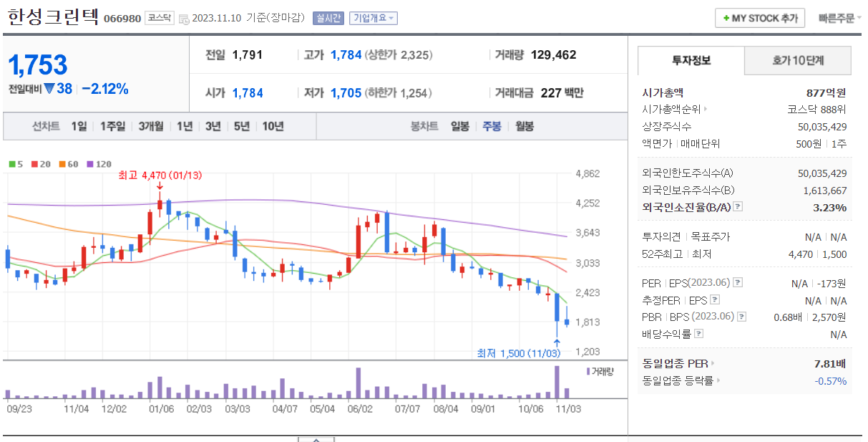Screen dimensions: 868x442
Task: Click the 52주최고 label
Action: point(661,254)
